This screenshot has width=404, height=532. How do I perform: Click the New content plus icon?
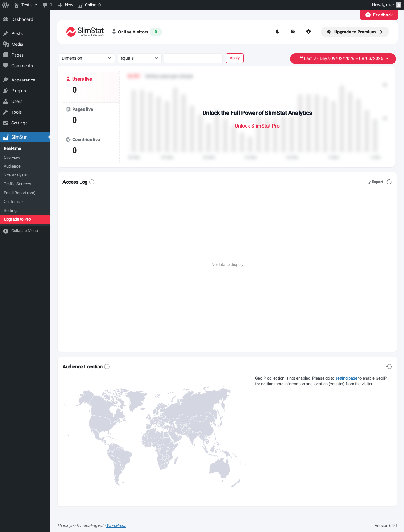pyautogui.click(x=60, y=5)
